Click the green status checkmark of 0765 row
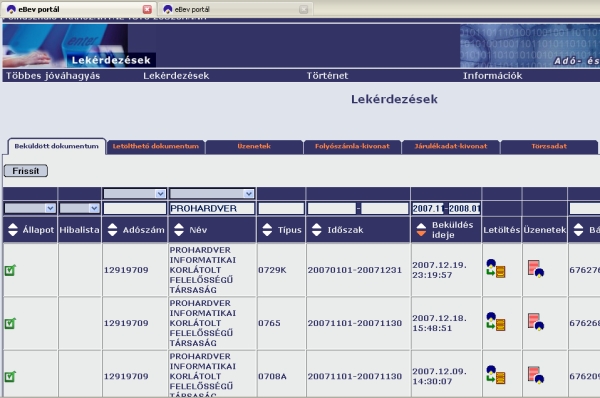This screenshot has height=398, width=600. click(10, 323)
